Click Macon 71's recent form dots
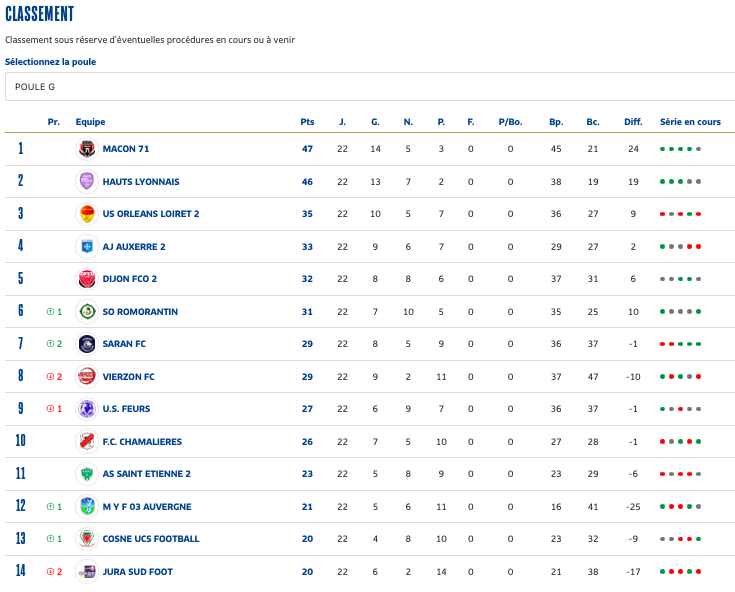 (x=680, y=149)
